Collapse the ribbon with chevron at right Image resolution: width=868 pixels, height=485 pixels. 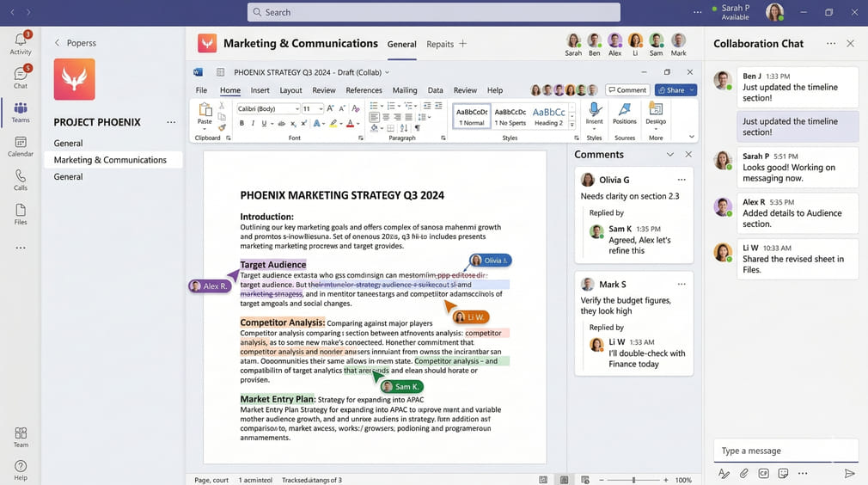click(691, 137)
